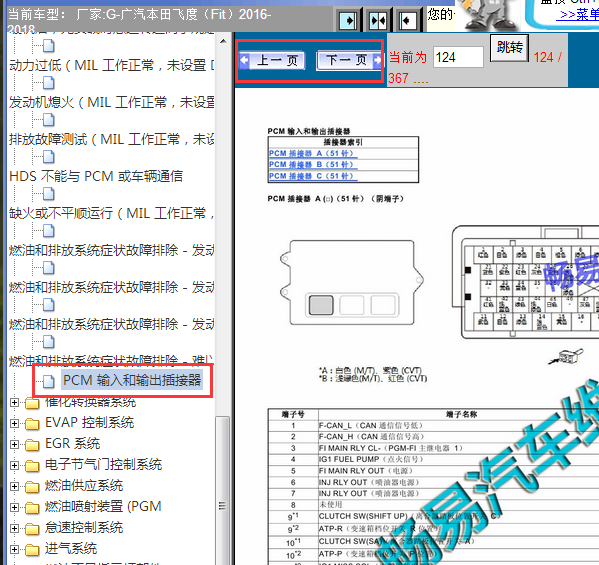
Task: Click document icon beside PCM 输入和输出插接器
Action: coord(49,381)
